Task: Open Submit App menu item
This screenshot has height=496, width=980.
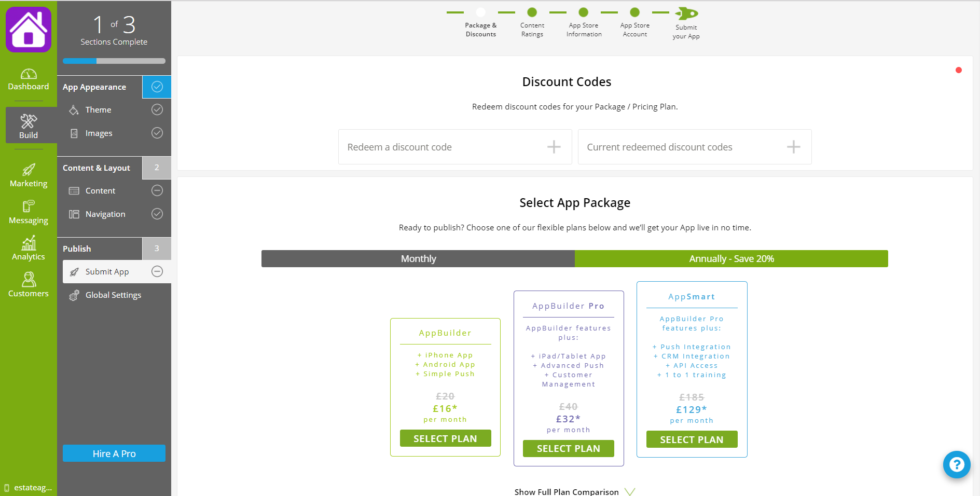Action: [x=117, y=271]
